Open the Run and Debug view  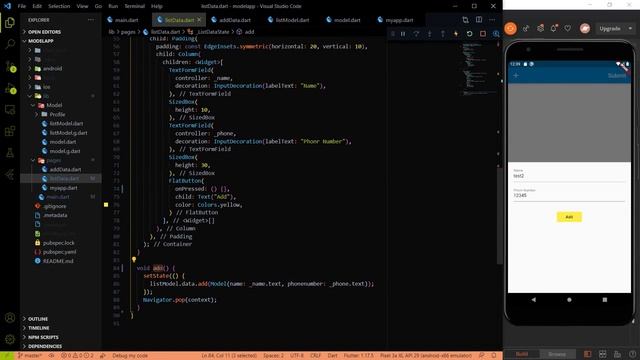click(x=10, y=88)
